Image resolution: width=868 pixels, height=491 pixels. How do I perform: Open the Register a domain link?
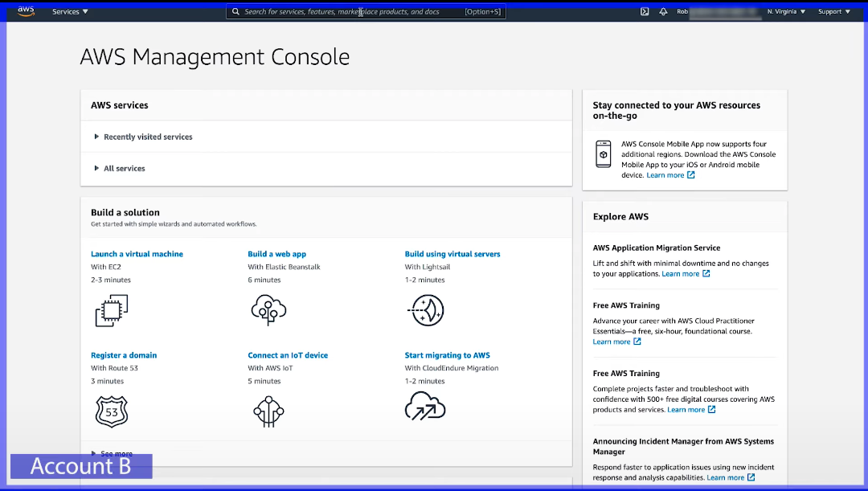pos(124,355)
